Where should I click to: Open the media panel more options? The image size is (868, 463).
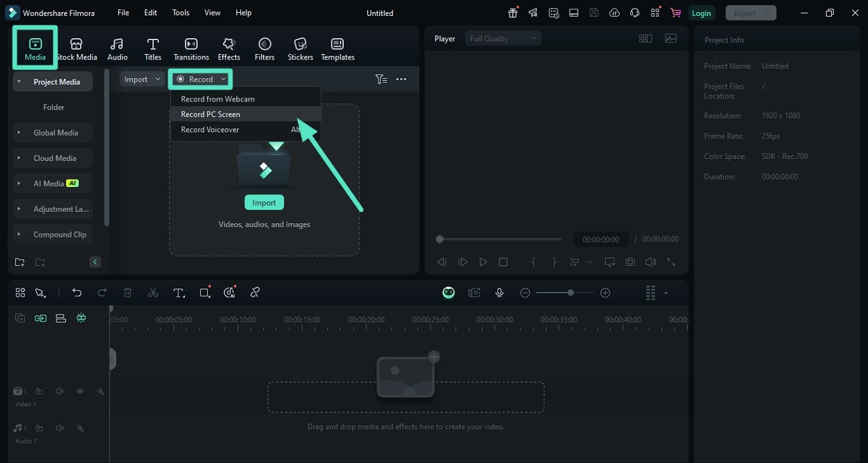tap(401, 79)
